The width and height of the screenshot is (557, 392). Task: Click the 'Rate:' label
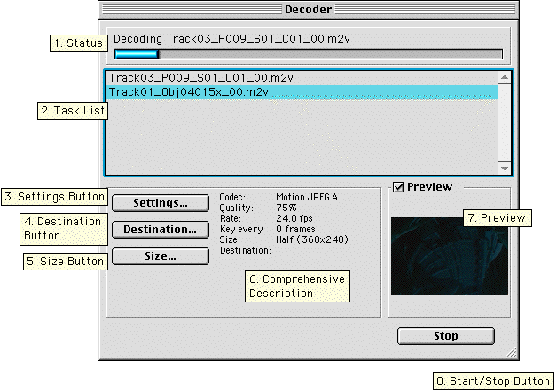click(x=231, y=218)
